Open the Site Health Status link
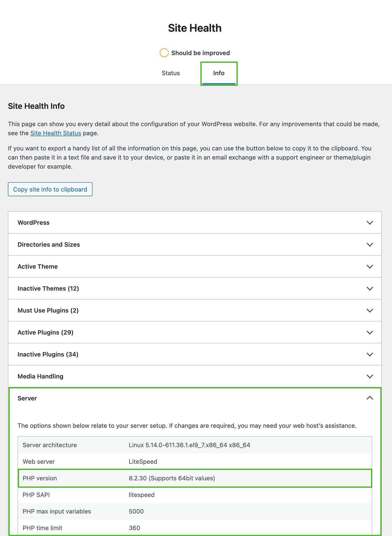 pyautogui.click(x=56, y=133)
